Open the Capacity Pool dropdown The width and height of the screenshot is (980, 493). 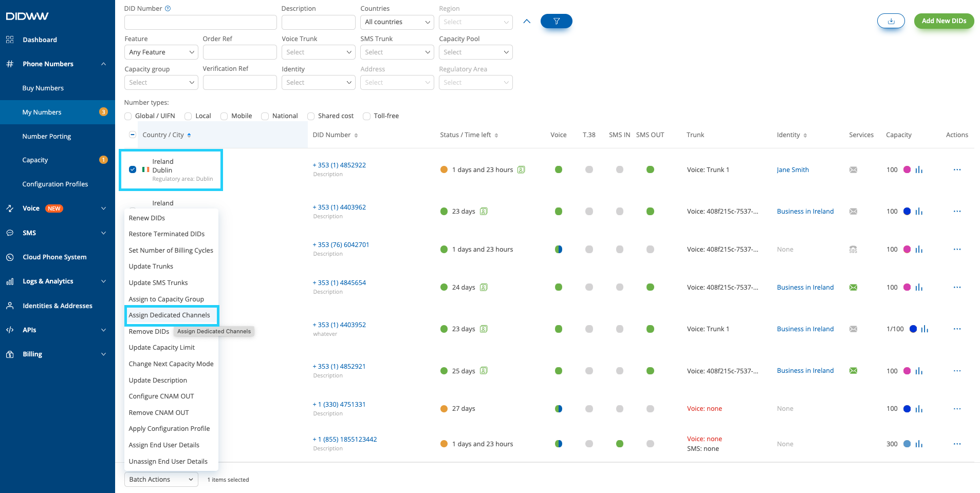coord(475,52)
